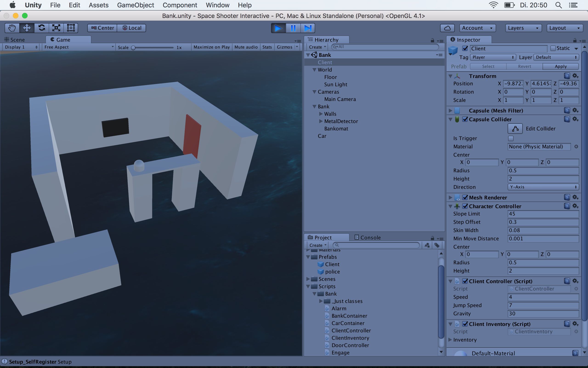Expand the Inventory property
588x368 pixels.
point(450,339)
